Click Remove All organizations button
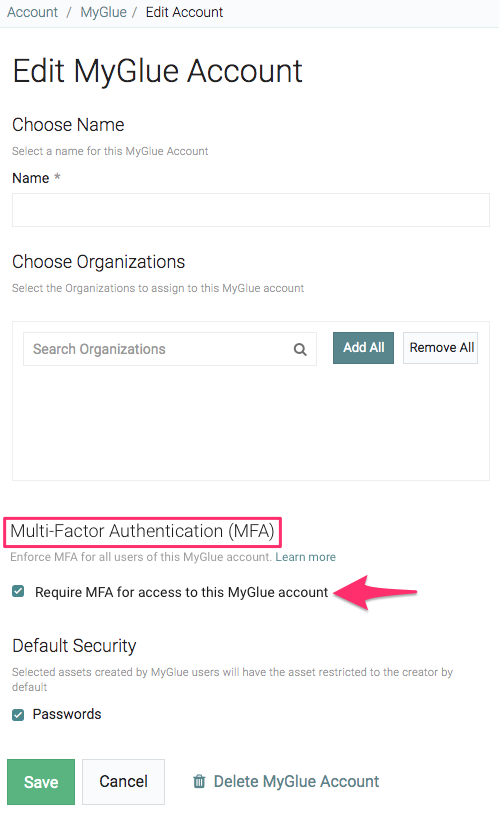499x813 pixels. (x=440, y=347)
